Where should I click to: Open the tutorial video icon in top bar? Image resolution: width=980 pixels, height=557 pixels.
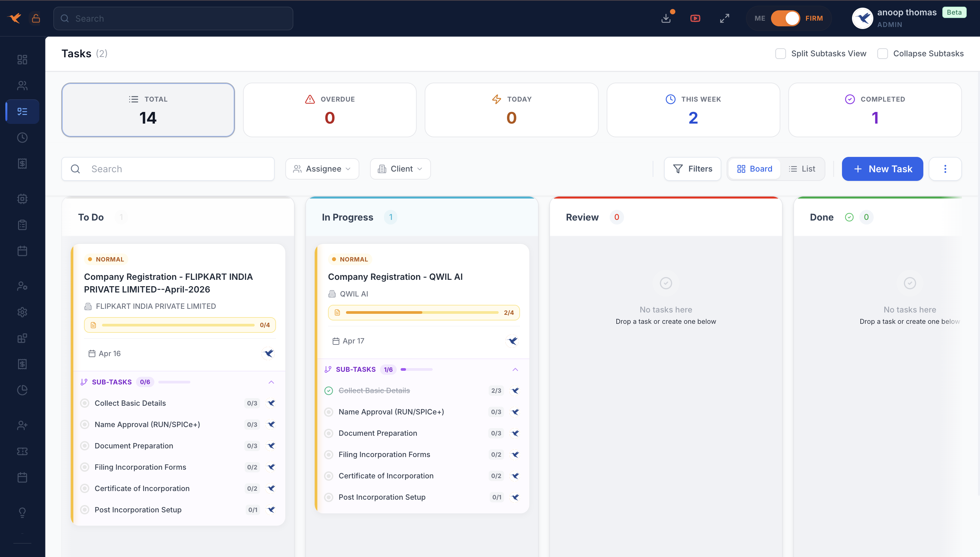tap(695, 18)
